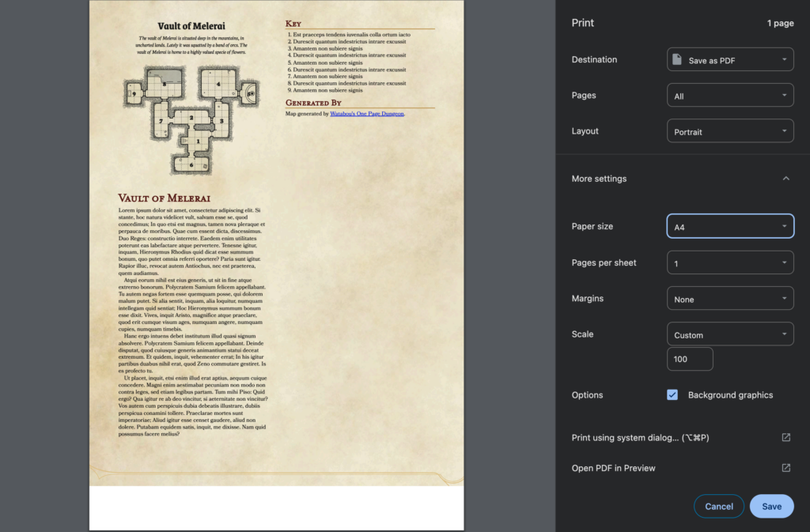This screenshot has height=532, width=810.
Task: Open the Pages per sheet dropdown
Action: click(729, 262)
